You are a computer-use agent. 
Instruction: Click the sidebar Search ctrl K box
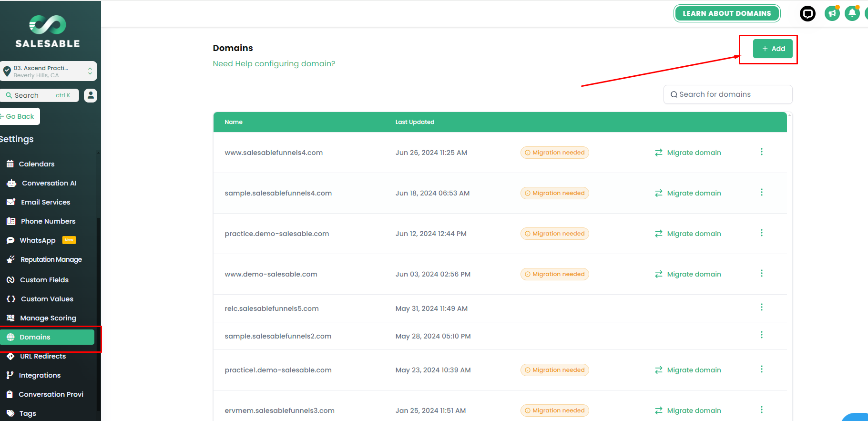40,95
